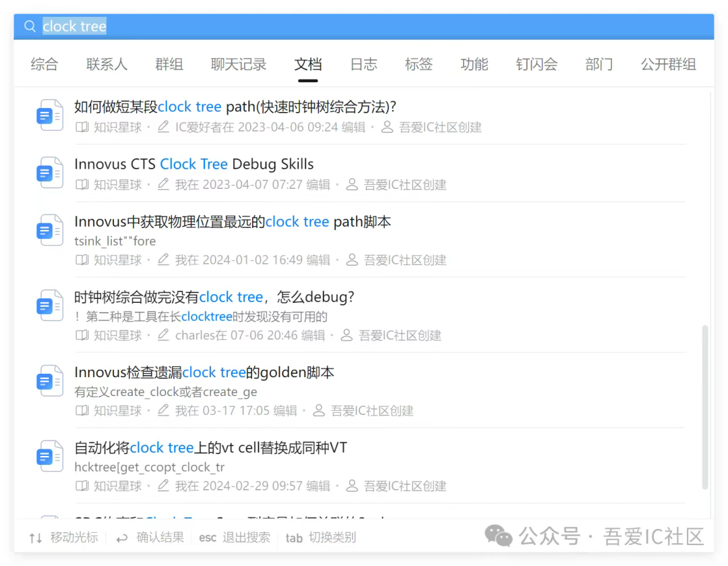
Task: Click the search magnifier icon
Action: [30, 26]
